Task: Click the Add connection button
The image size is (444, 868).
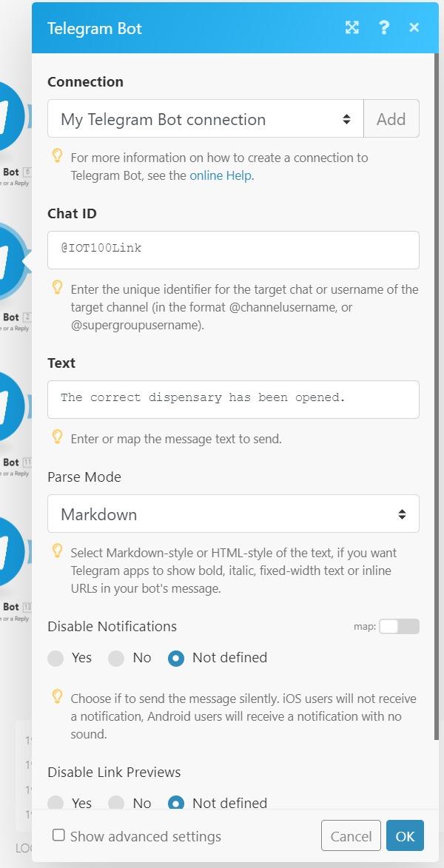Action: [391, 119]
